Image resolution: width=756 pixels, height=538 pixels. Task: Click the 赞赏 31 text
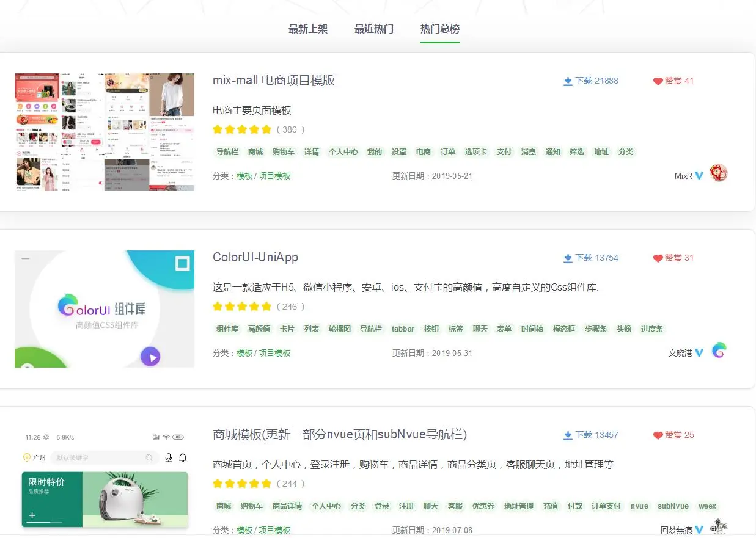pos(680,258)
